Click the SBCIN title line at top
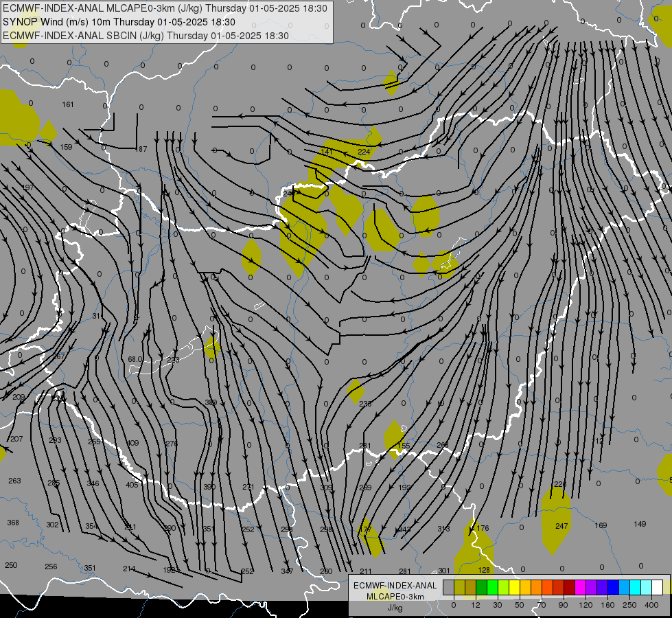 pos(146,36)
